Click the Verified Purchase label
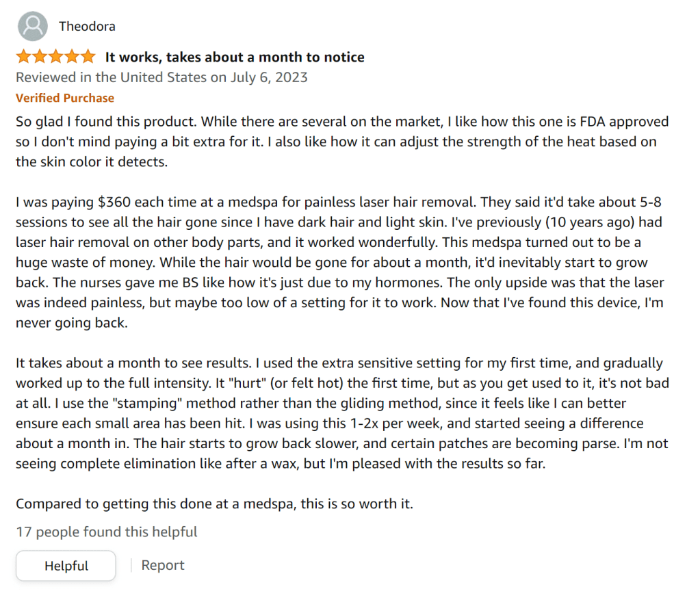 coord(65,98)
